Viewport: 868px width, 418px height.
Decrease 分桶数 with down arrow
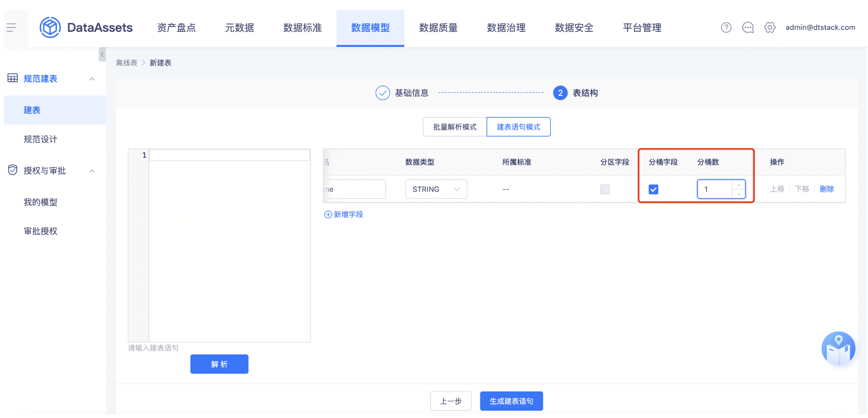(x=739, y=194)
